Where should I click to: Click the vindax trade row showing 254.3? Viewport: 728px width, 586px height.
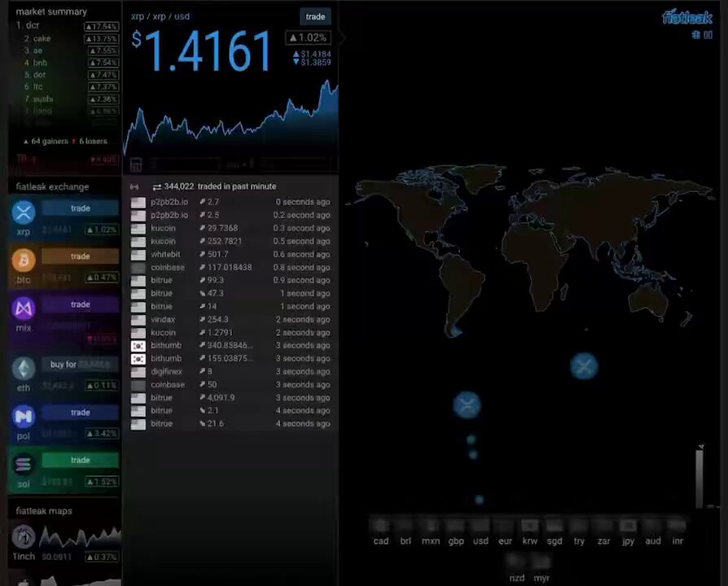click(x=230, y=320)
